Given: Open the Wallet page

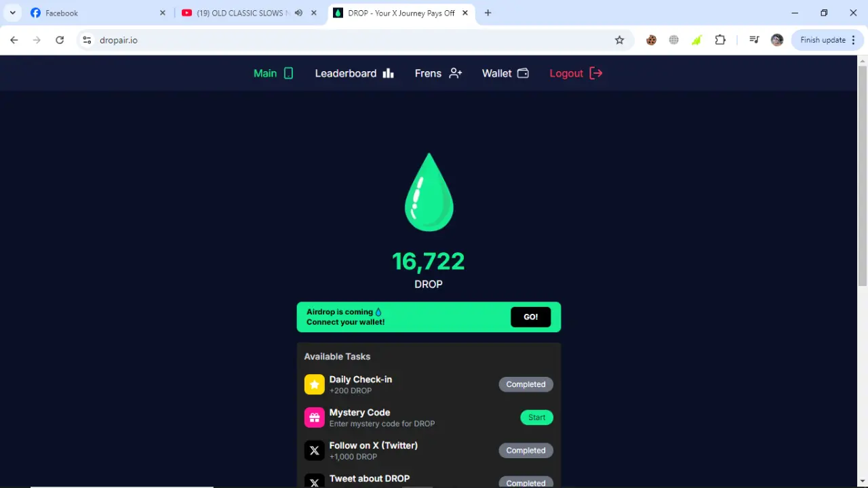Looking at the screenshot, I should point(505,73).
